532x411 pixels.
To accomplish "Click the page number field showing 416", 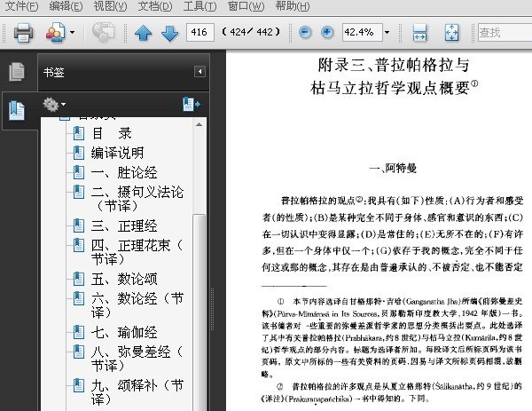I will [x=200, y=32].
